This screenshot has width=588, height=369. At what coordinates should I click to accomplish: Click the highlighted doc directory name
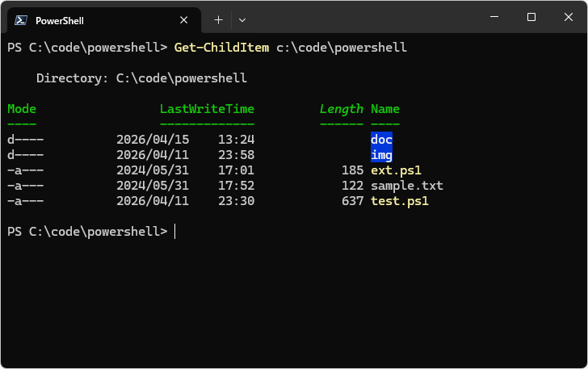[x=381, y=140]
